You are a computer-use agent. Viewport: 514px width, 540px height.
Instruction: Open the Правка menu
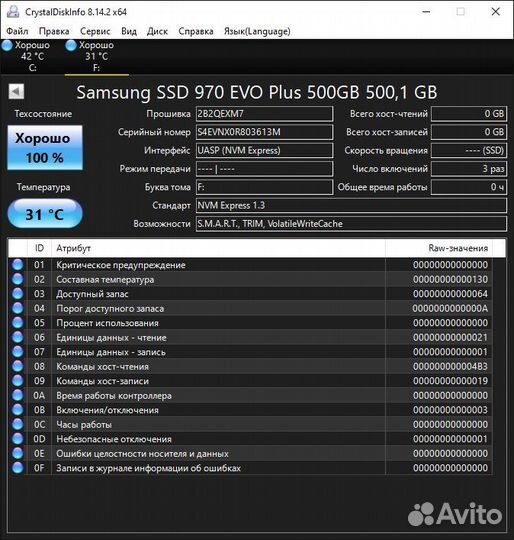tap(54, 31)
